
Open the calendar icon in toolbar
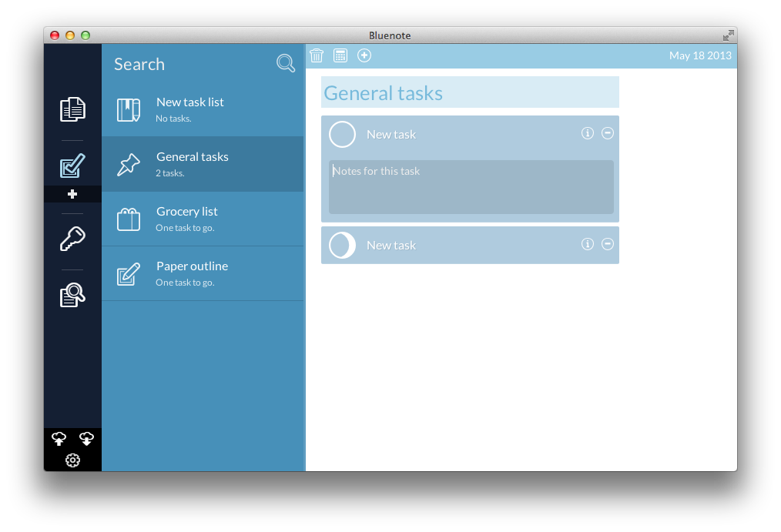[x=340, y=55]
